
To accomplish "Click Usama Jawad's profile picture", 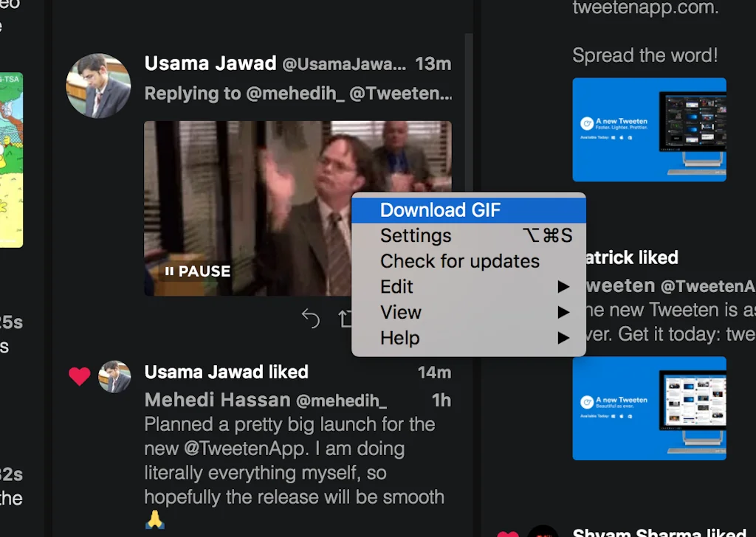I will (x=98, y=86).
